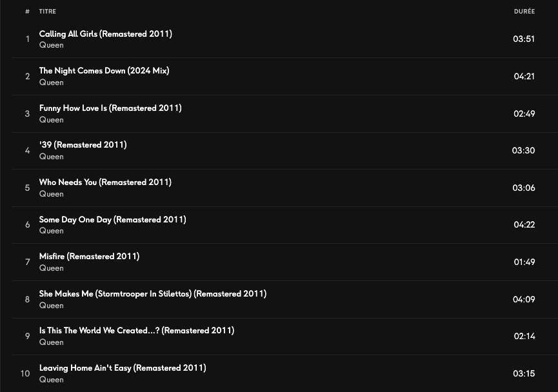
Task: Go to Queen artist under '39 track
Action: [51, 157]
